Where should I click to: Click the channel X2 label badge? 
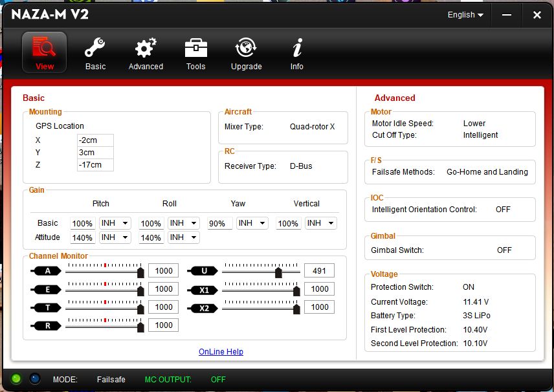coord(203,308)
